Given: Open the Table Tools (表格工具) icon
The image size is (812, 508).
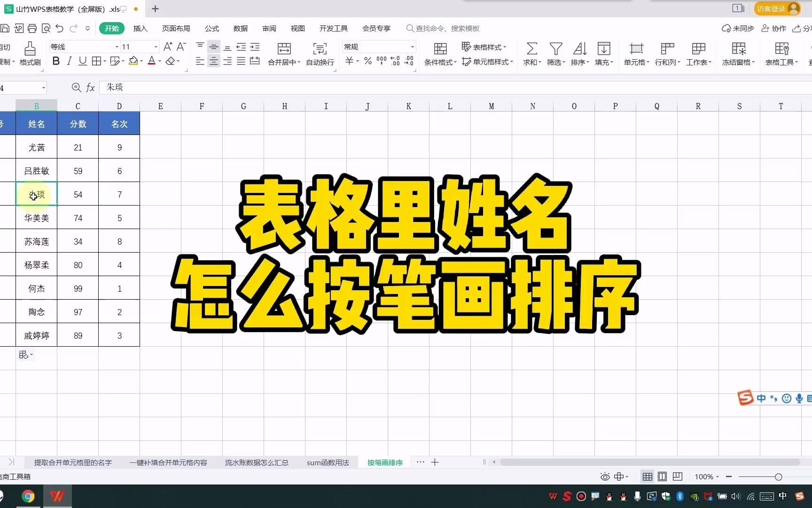Looking at the screenshot, I should (782, 48).
